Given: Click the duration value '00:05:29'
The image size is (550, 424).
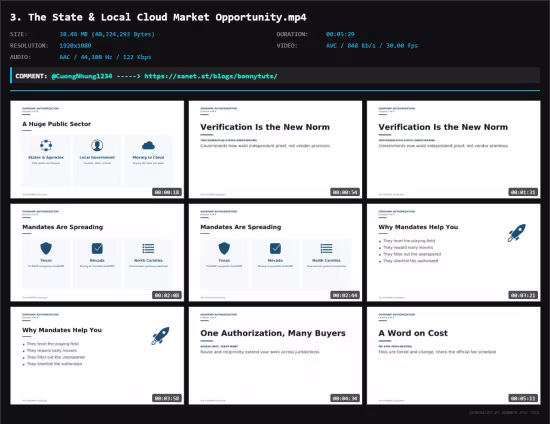Looking at the screenshot, I should coord(340,34).
